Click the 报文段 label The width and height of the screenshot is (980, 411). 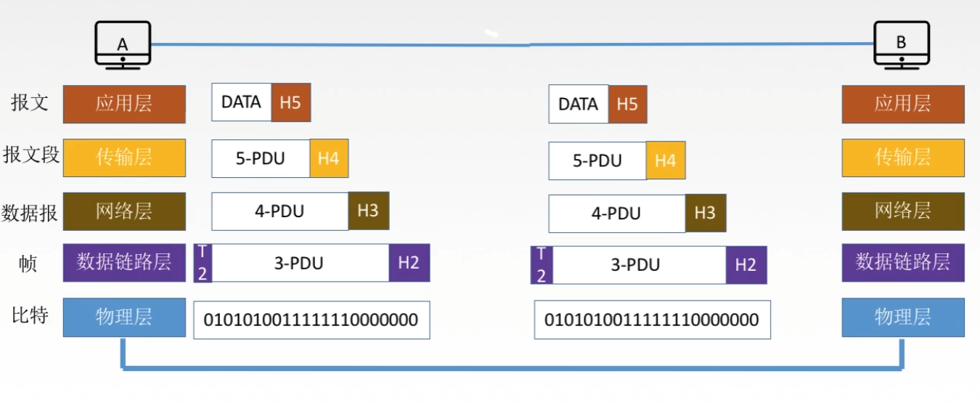[31, 155]
